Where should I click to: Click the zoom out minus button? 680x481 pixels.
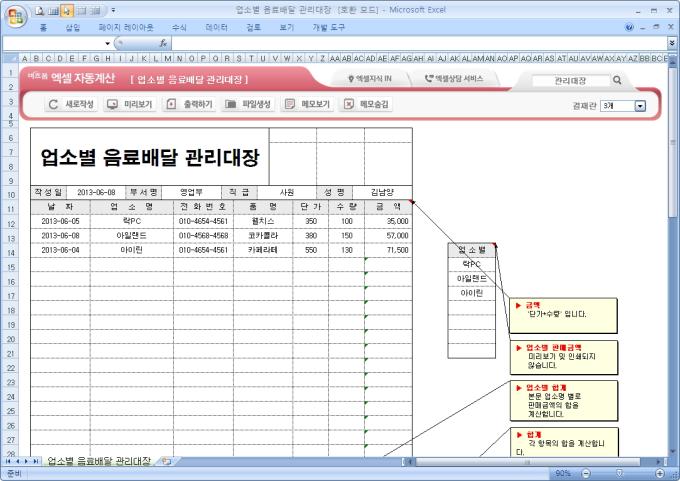586,473
